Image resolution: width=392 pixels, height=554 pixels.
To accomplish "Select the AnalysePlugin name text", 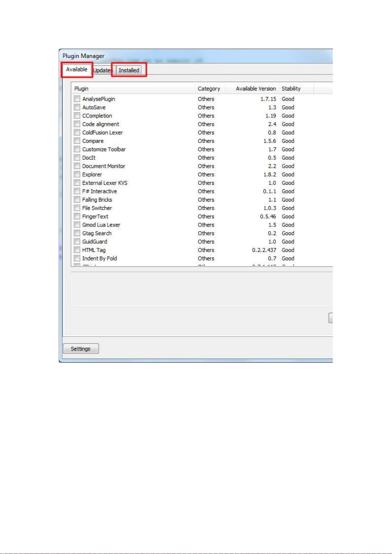I will tap(99, 99).
